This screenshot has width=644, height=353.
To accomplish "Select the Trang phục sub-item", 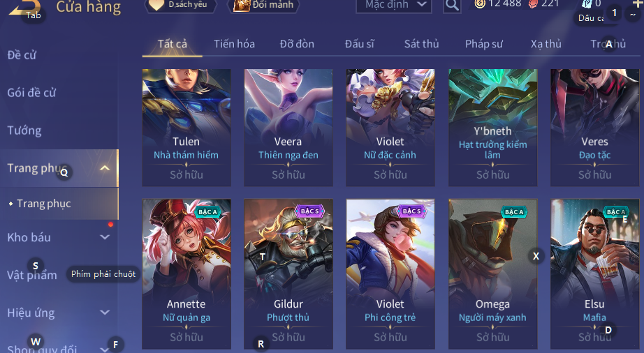I will point(43,203).
